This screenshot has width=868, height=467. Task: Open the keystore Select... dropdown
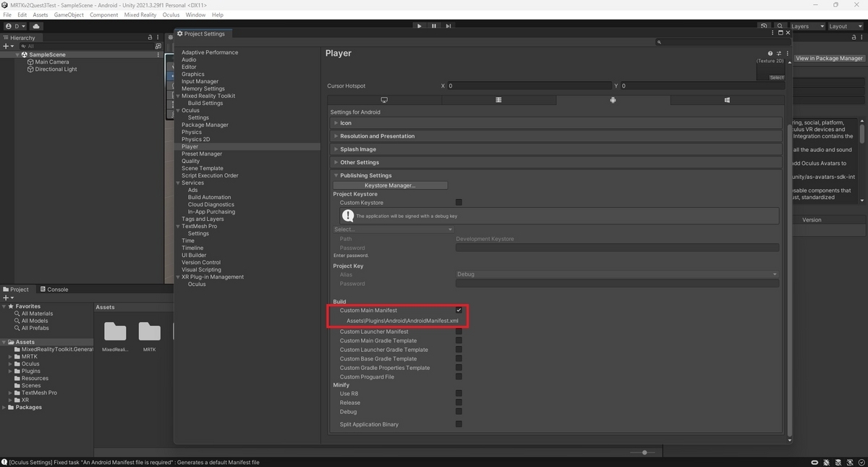pos(393,230)
